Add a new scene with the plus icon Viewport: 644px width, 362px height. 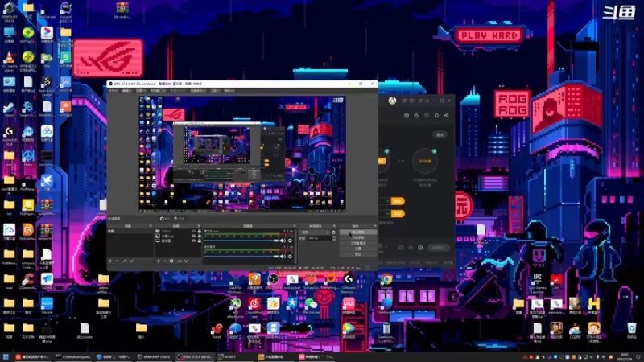tap(110, 261)
